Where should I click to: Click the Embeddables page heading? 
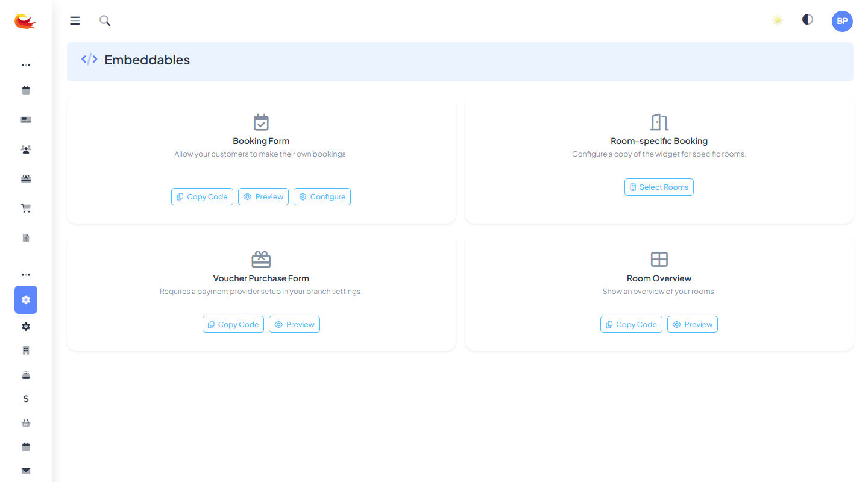pos(147,60)
